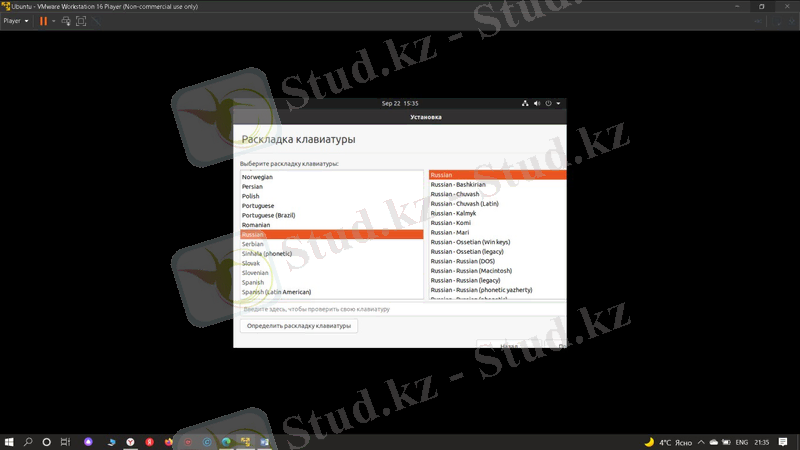The width and height of the screenshot is (800, 450).
Task: Select Spanish (Latin American) layout
Action: 332,292
